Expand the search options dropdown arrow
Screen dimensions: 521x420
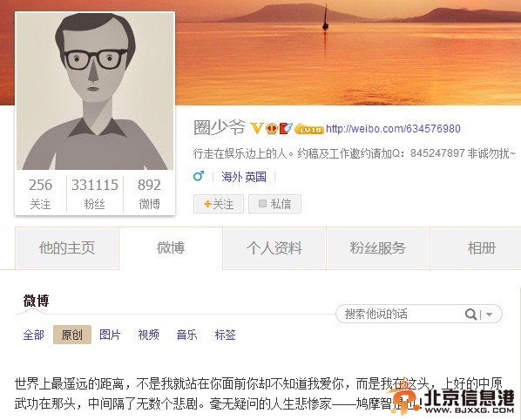(489, 314)
